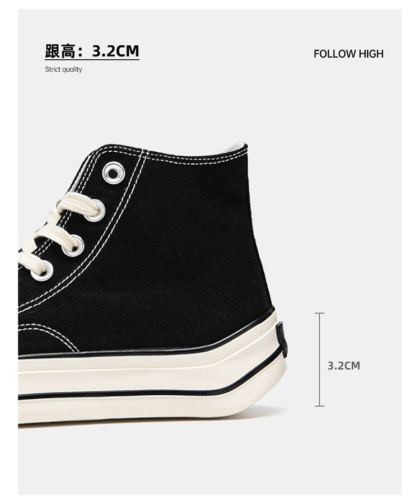420x504 pixels.
Task: Click the lowest visible eyelet
Action: [43, 270]
